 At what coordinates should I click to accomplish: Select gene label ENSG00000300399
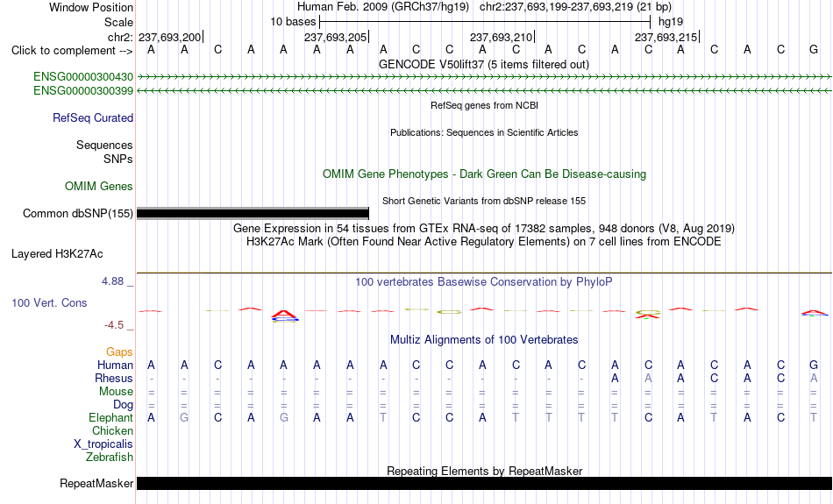[83, 91]
